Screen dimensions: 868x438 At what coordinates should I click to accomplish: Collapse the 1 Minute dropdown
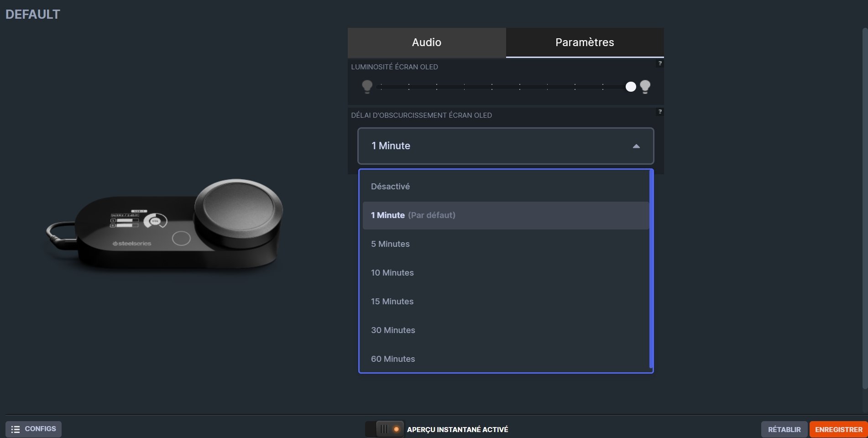[x=506, y=146]
